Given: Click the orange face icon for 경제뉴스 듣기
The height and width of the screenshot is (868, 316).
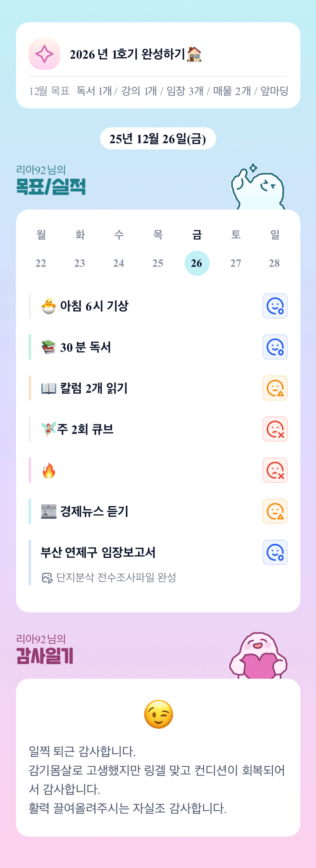Looking at the screenshot, I should coord(275,511).
